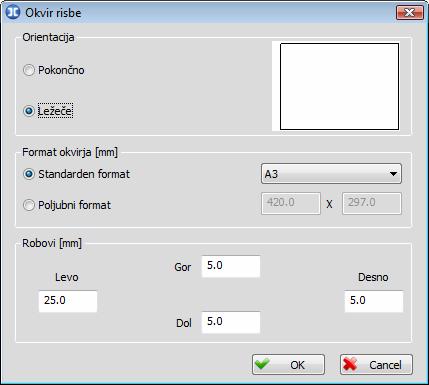This screenshot has width=429, height=385.
Task: Click the 420.0 width field
Action: [x=291, y=203]
